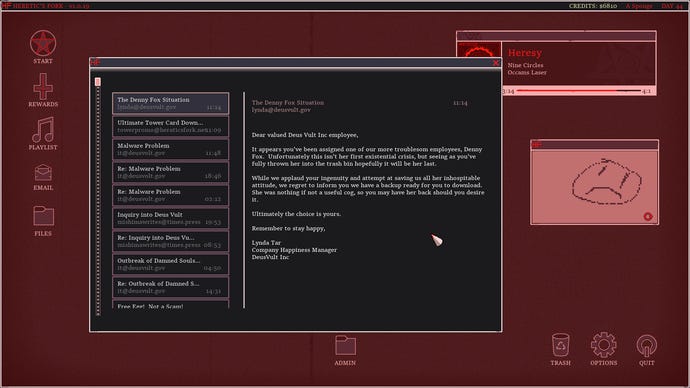Open the FILES folder icon

pyautogui.click(x=43, y=216)
